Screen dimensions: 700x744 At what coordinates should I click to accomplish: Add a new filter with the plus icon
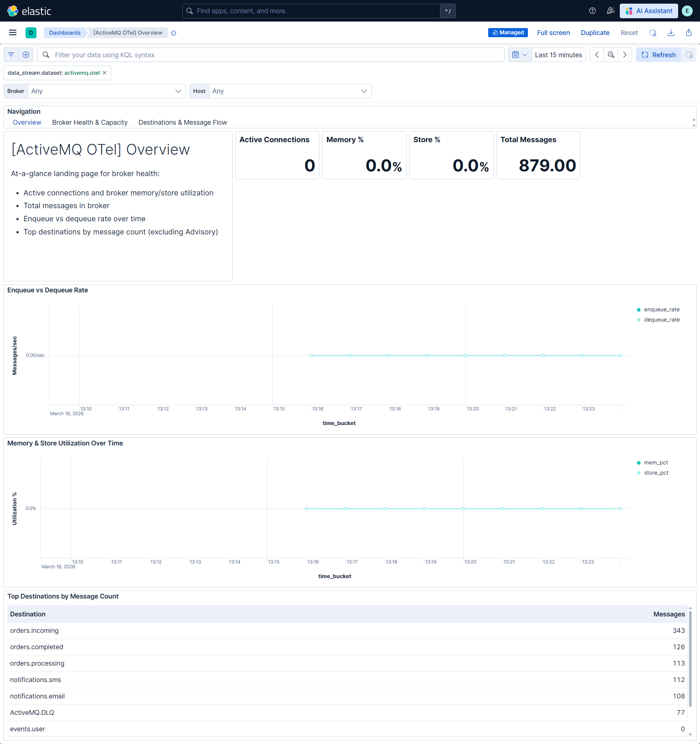pos(26,55)
